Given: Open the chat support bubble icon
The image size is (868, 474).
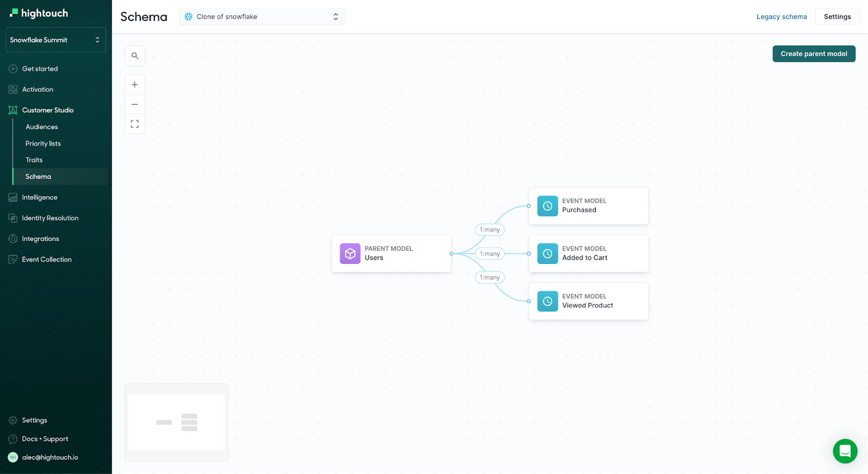Looking at the screenshot, I should coord(845,451).
